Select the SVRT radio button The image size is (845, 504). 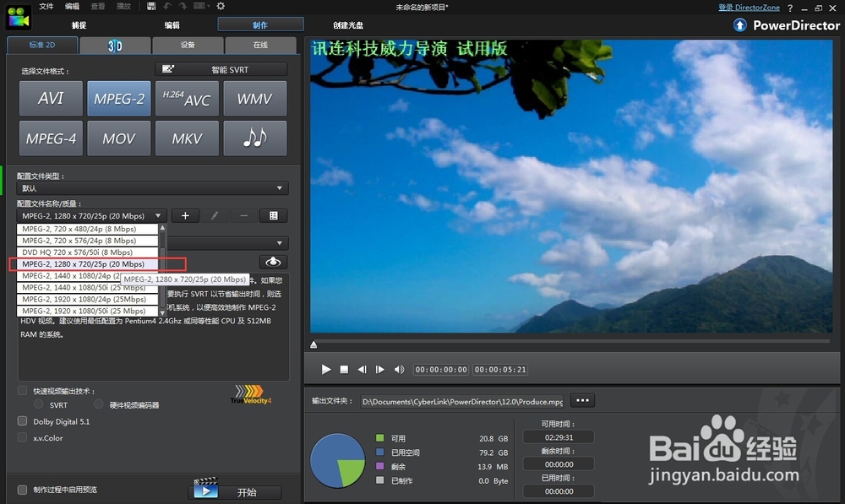click(x=39, y=404)
